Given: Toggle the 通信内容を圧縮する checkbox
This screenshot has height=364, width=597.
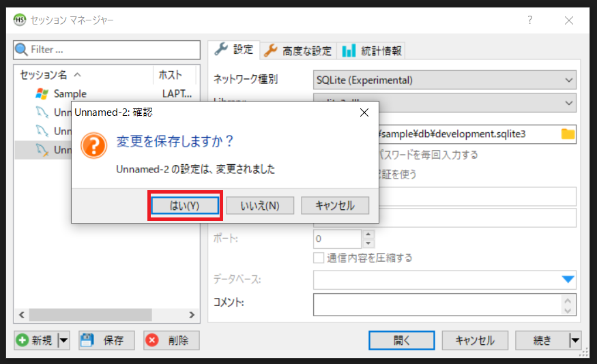Looking at the screenshot, I should (x=319, y=258).
